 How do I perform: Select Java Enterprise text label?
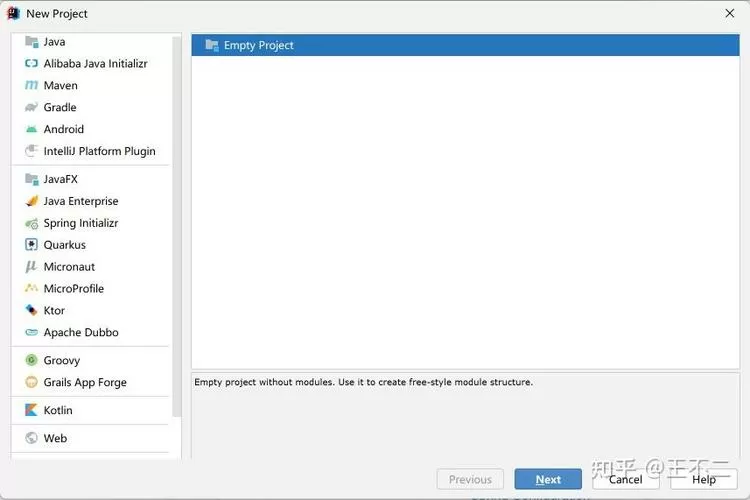tap(81, 201)
